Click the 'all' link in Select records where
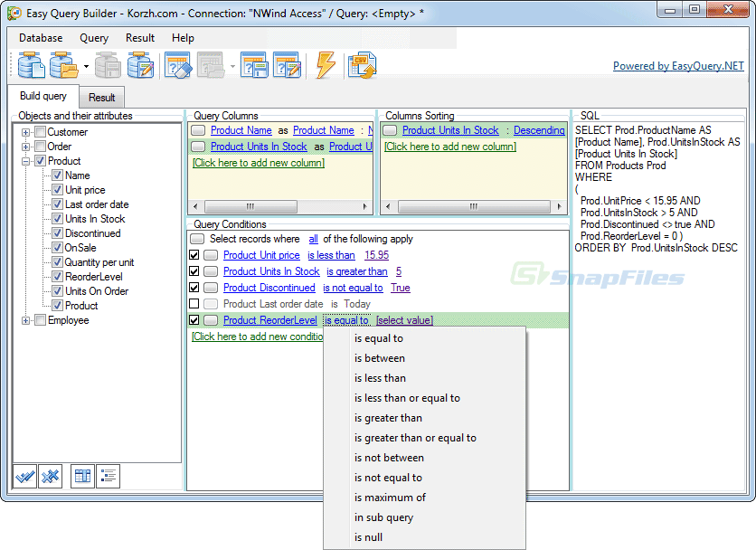Viewport: 756px width, 550px height. (314, 239)
